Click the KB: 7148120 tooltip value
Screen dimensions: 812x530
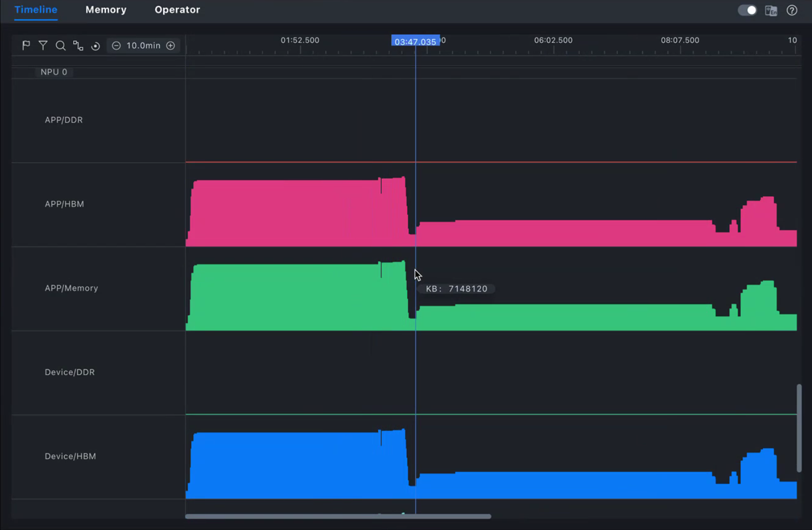coord(456,289)
